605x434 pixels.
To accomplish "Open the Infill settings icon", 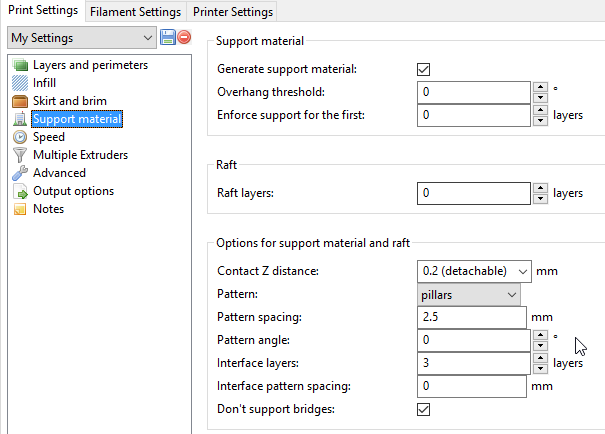I will coord(20,83).
